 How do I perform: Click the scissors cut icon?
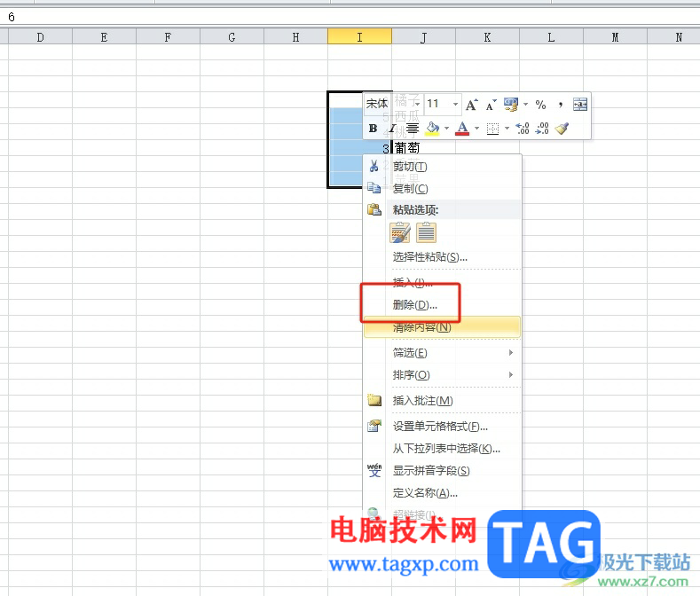pyautogui.click(x=374, y=166)
